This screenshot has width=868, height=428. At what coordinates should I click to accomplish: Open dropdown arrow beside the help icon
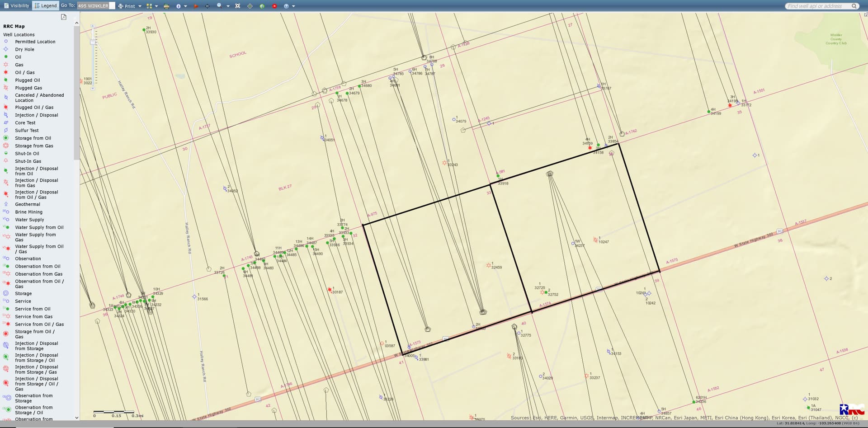pos(293,6)
